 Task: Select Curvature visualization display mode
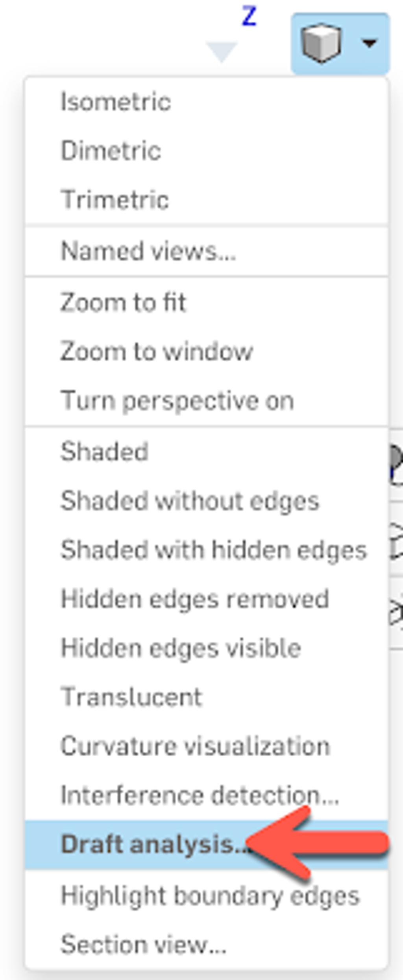point(196,744)
